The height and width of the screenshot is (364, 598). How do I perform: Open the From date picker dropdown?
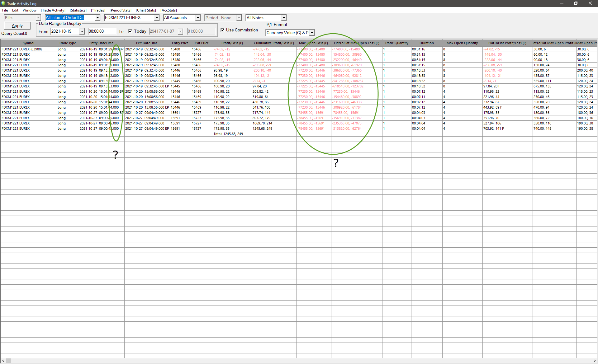point(82,31)
